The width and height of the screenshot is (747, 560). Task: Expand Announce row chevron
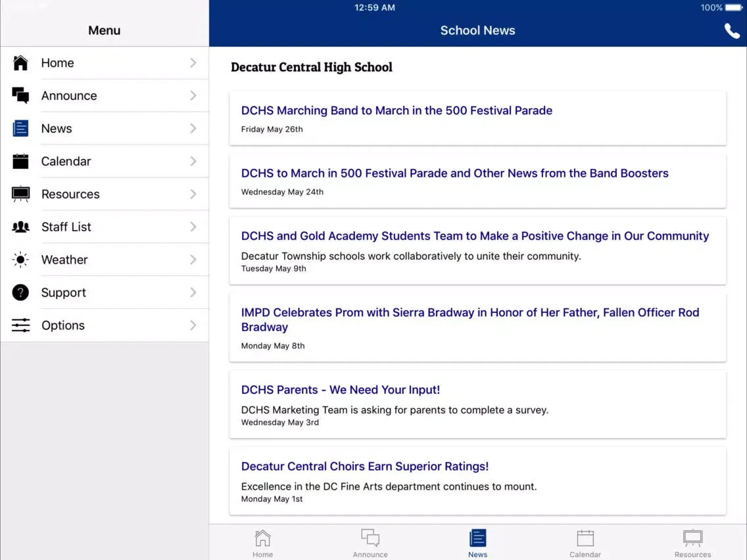coord(193,96)
